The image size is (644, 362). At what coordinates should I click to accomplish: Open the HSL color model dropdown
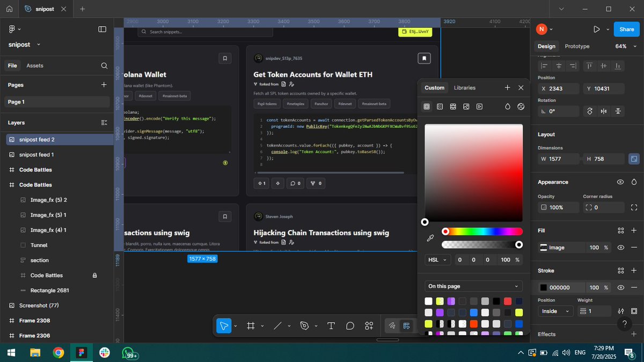click(x=438, y=260)
